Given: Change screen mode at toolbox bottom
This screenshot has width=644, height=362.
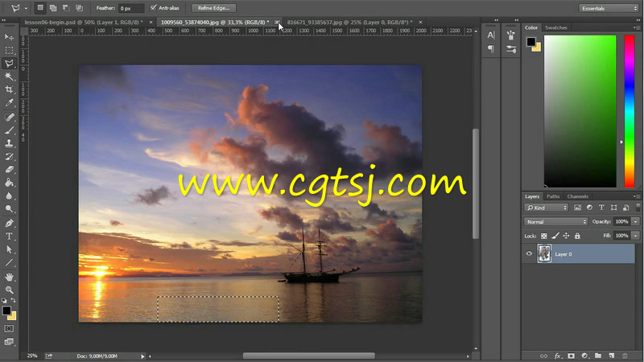Looking at the screenshot, I should coord(9,341).
